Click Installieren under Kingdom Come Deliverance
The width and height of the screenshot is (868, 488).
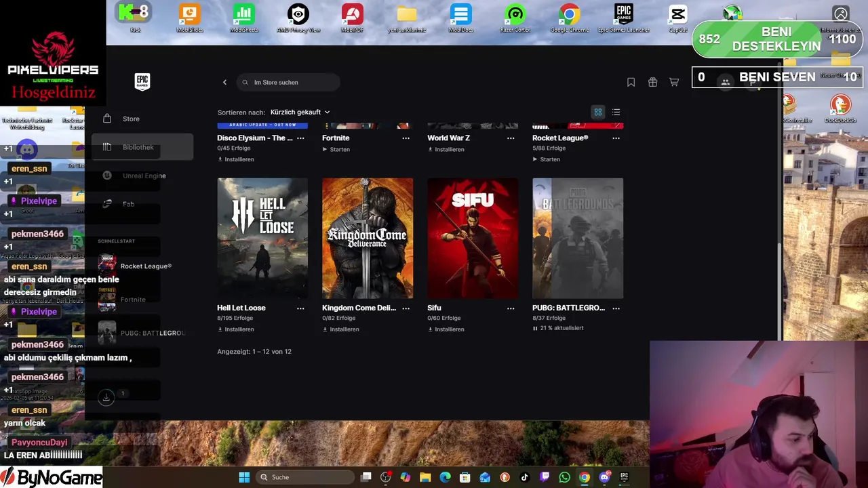coord(341,329)
